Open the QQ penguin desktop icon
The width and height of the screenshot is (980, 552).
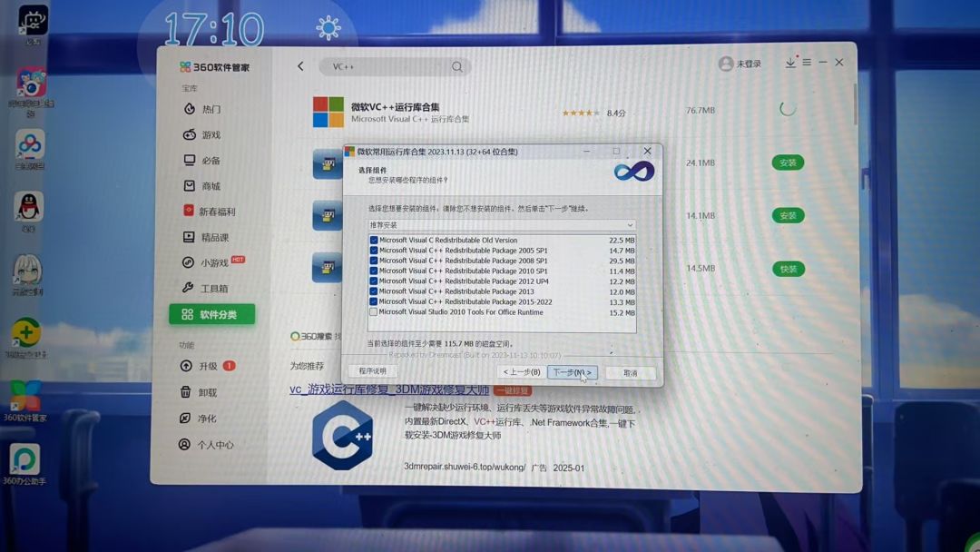(x=28, y=208)
